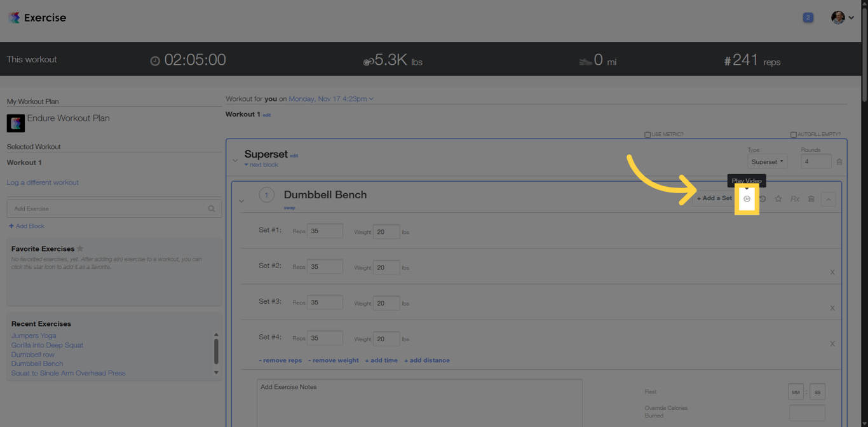Click the Set #1 Reps field
The width and height of the screenshot is (868, 427).
(325, 231)
